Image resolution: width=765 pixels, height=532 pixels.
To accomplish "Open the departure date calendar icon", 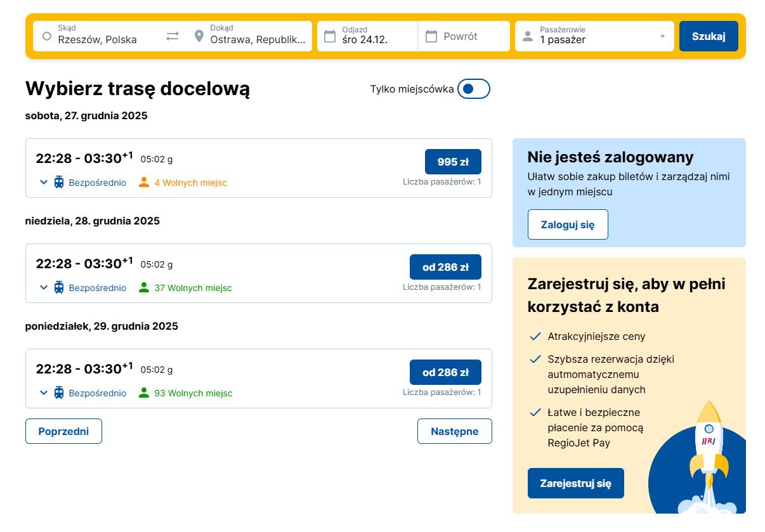I will [x=330, y=36].
